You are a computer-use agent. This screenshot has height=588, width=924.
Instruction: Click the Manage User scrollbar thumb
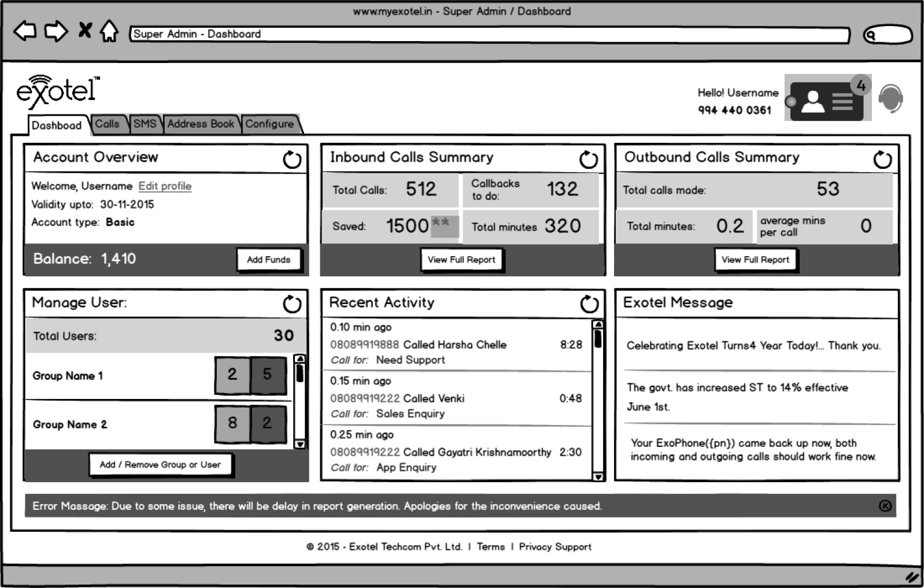point(300,373)
